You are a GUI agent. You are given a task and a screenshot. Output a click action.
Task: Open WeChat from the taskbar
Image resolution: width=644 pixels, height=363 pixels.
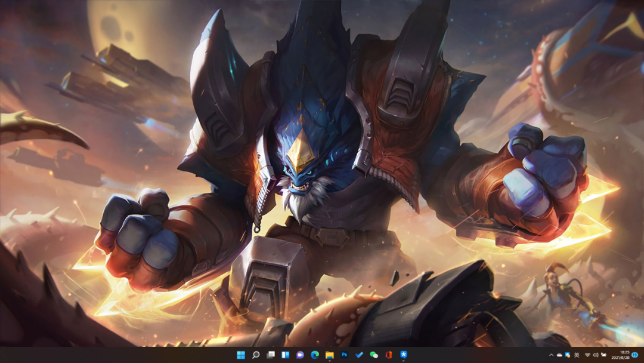374,355
